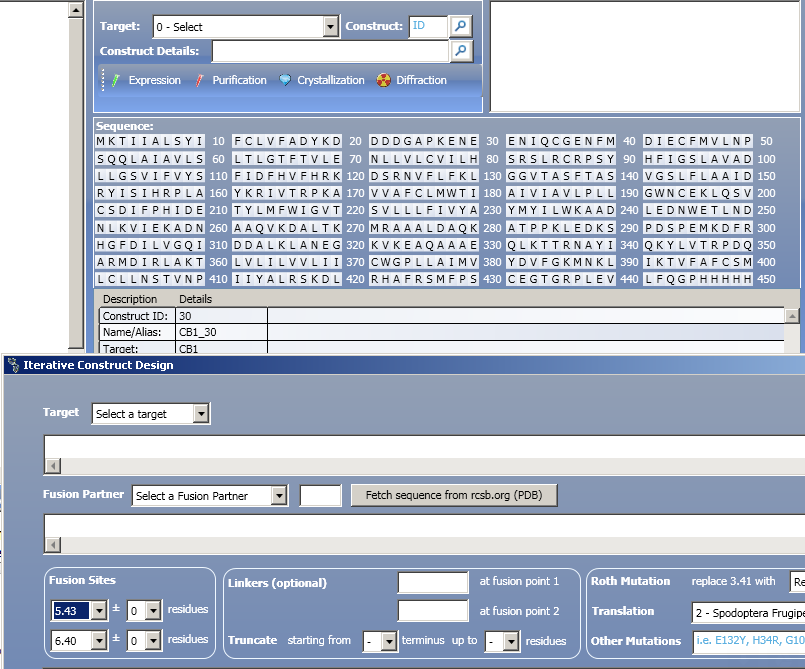Click sequence block NLKVIEKADN
The height and width of the screenshot is (669, 805).
(x=150, y=228)
